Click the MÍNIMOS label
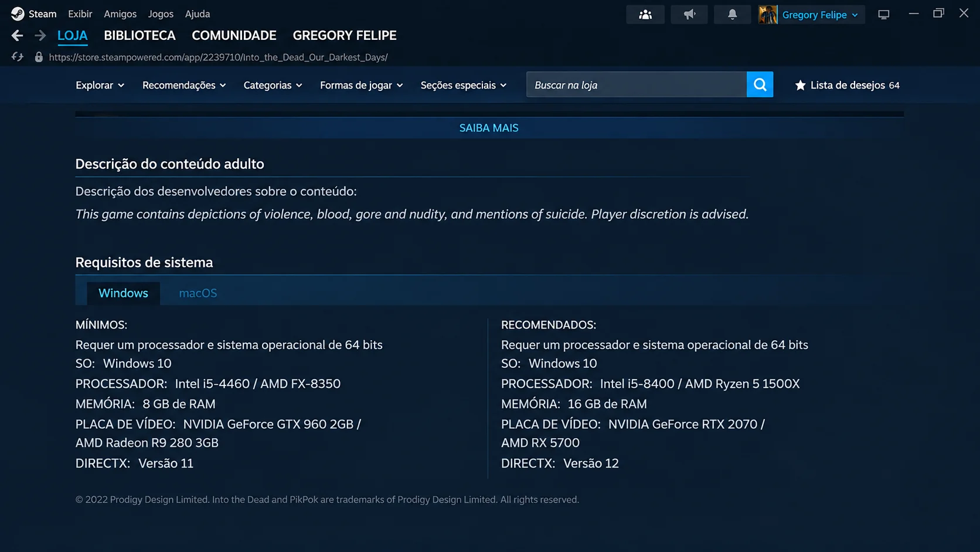980x552 pixels. (101, 325)
